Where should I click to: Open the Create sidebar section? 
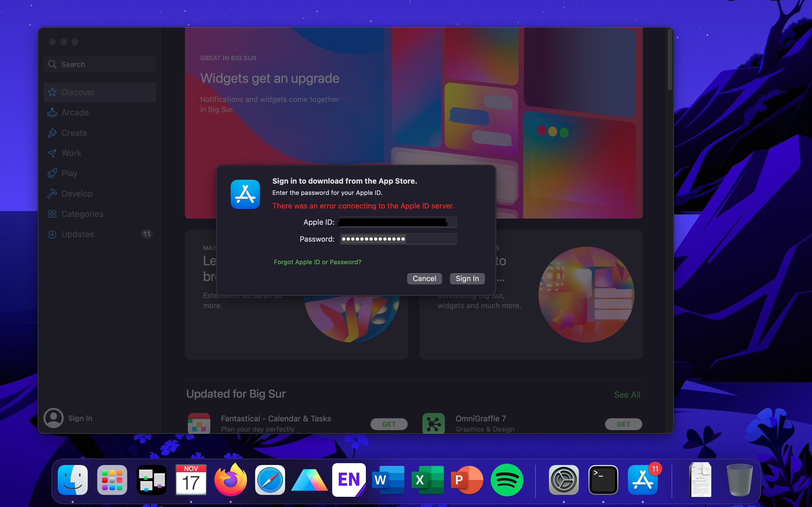click(74, 133)
